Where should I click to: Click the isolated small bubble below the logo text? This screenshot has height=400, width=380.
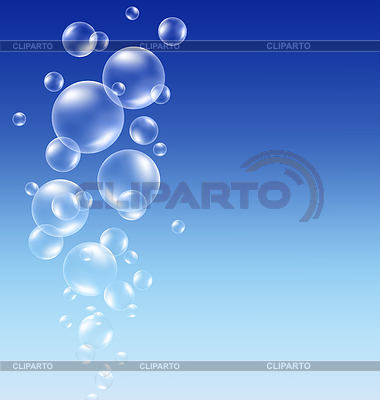click(x=178, y=227)
